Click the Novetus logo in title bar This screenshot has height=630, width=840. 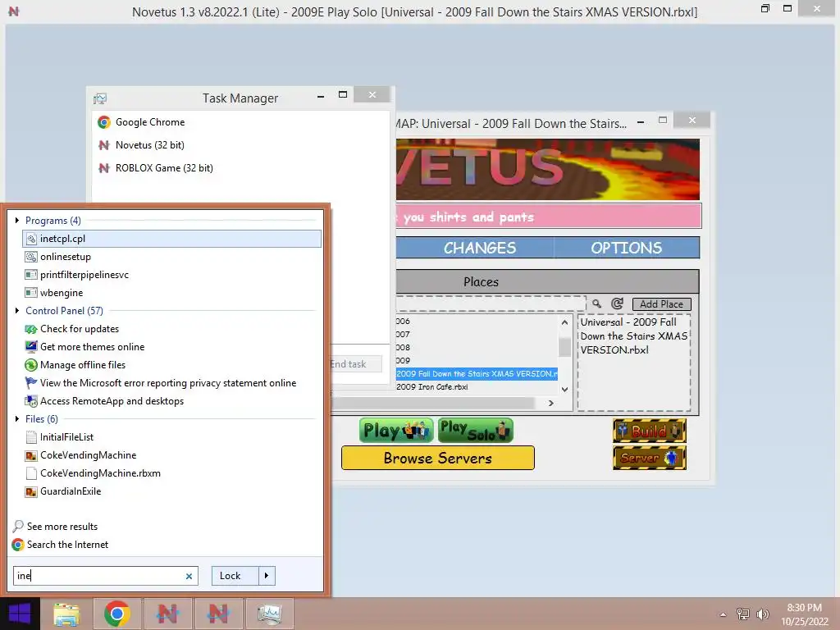coord(14,11)
